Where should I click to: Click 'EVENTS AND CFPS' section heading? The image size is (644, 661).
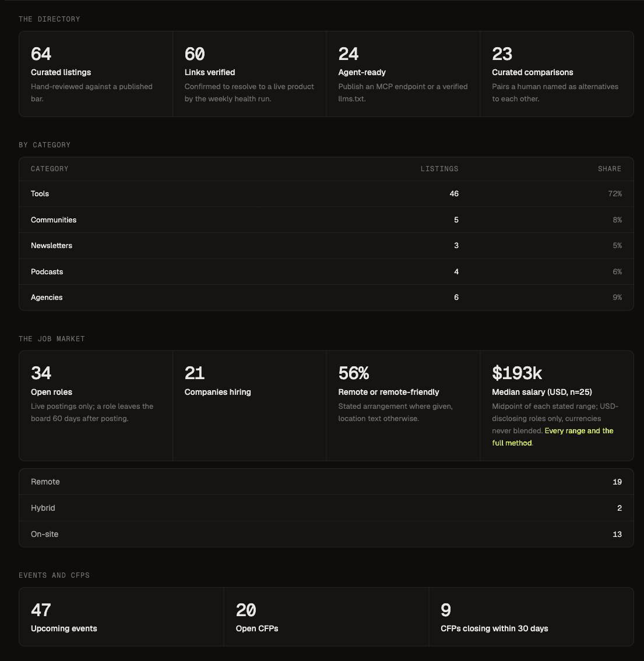tap(54, 575)
